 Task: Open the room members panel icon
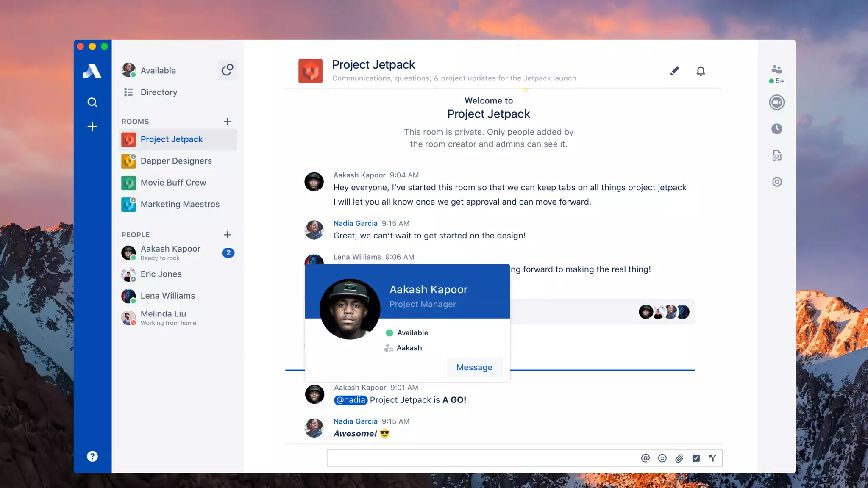tap(776, 69)
